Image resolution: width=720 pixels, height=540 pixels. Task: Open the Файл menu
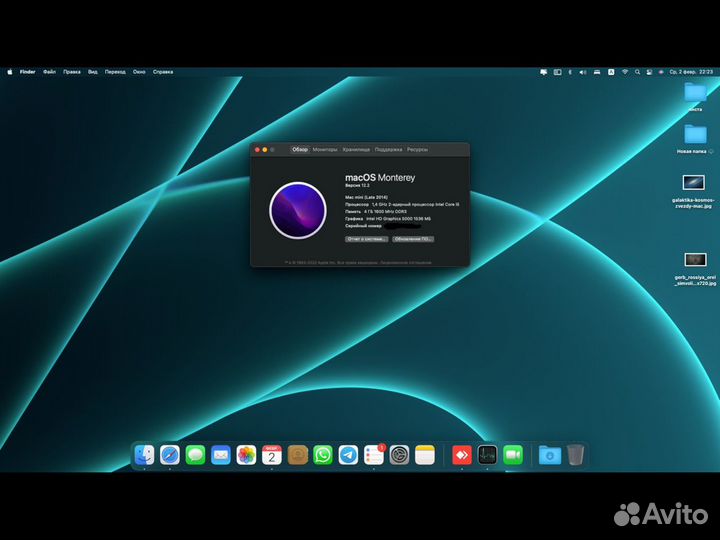[x=49, y=72]
